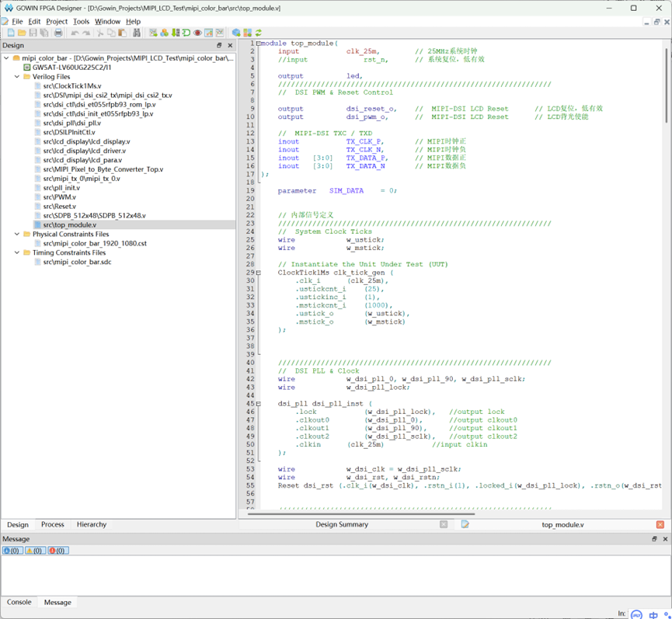Click the Save All toolbar icon
Image resolution: width=672 pixels, height=619 pixels.
point(44,33)
